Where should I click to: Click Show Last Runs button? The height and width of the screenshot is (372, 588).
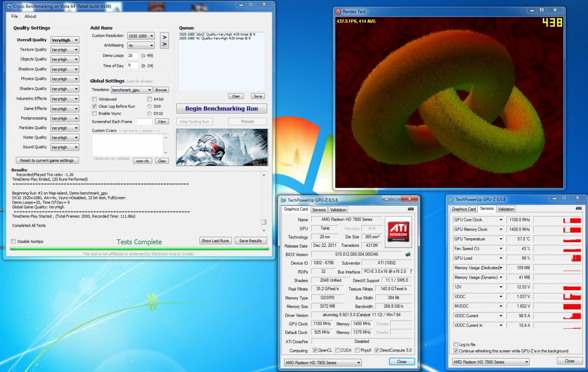click(x=215, y=241)
